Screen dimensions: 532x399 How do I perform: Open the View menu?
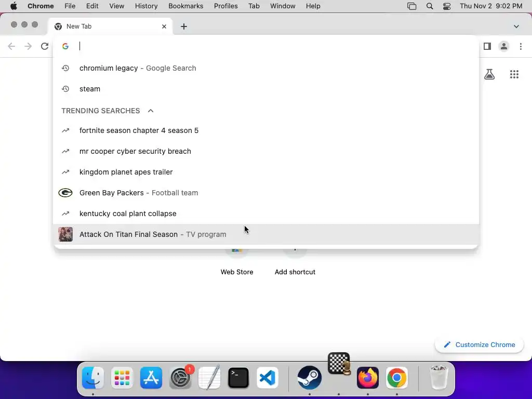coord(117,6)
